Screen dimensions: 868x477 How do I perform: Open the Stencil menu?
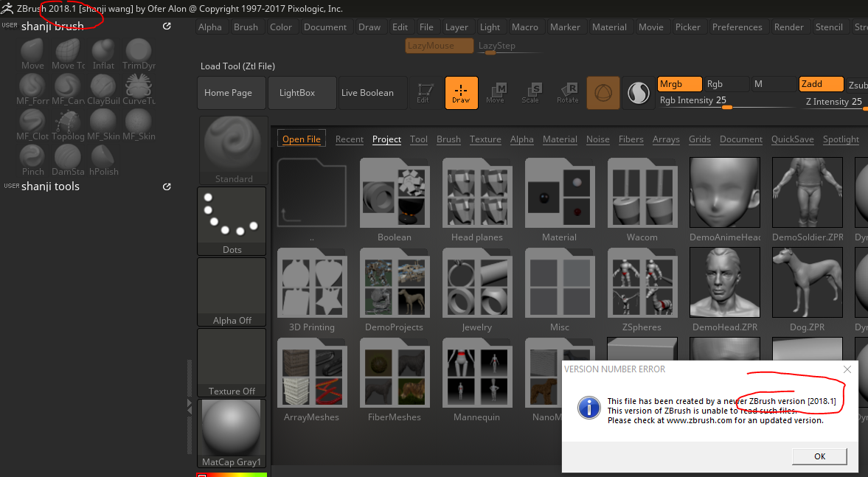(x=829, y=27)
